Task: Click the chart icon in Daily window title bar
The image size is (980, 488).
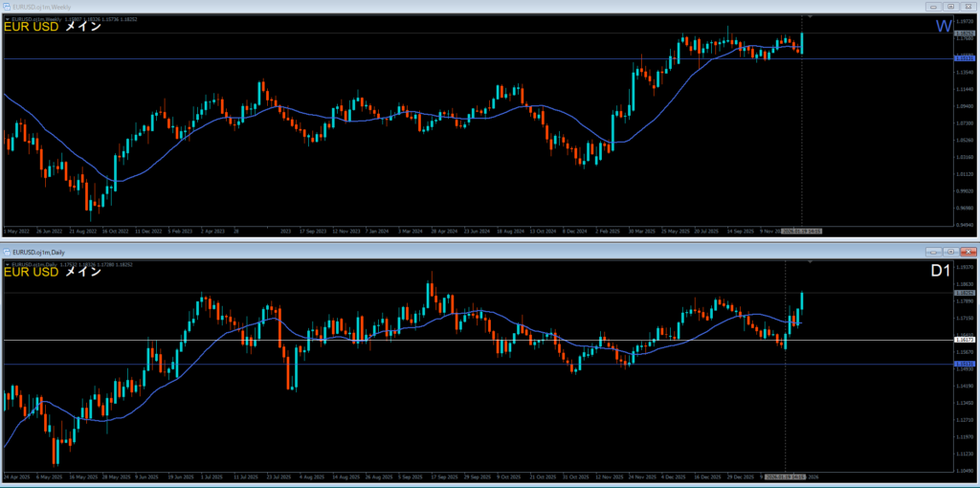Action: coord(7,252)
